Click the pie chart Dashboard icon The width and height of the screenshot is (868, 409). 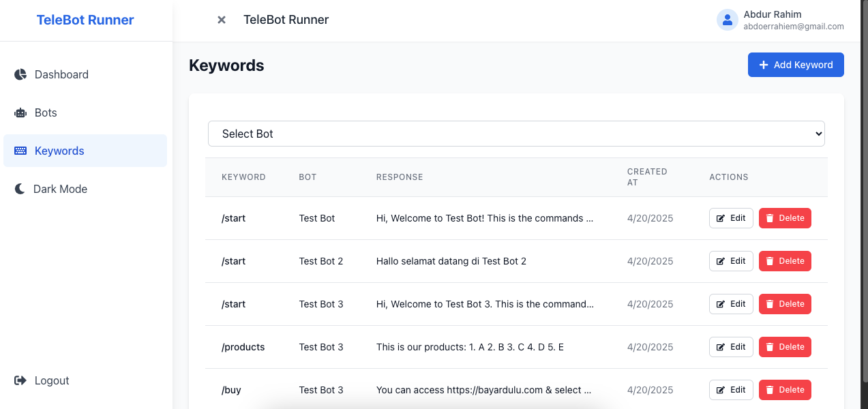click(x=20, y=74)
